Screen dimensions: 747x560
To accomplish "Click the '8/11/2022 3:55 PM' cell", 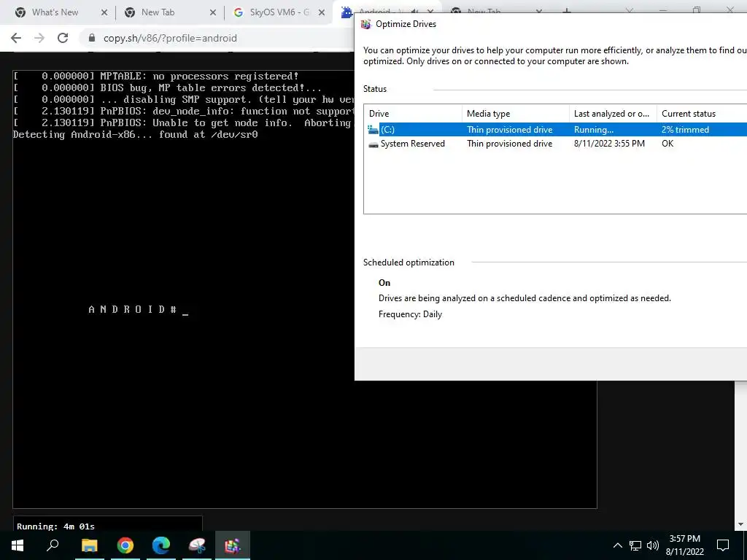I will 609,144.
